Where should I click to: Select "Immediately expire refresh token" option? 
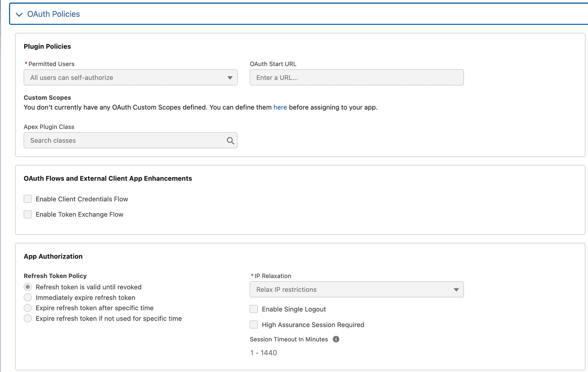(x=28, y=297)
